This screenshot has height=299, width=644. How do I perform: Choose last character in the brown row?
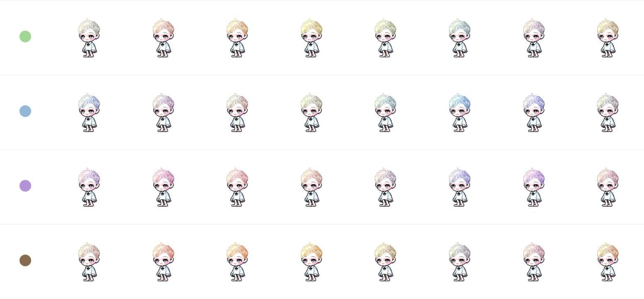pyautogui.click(x=607, y=262)
